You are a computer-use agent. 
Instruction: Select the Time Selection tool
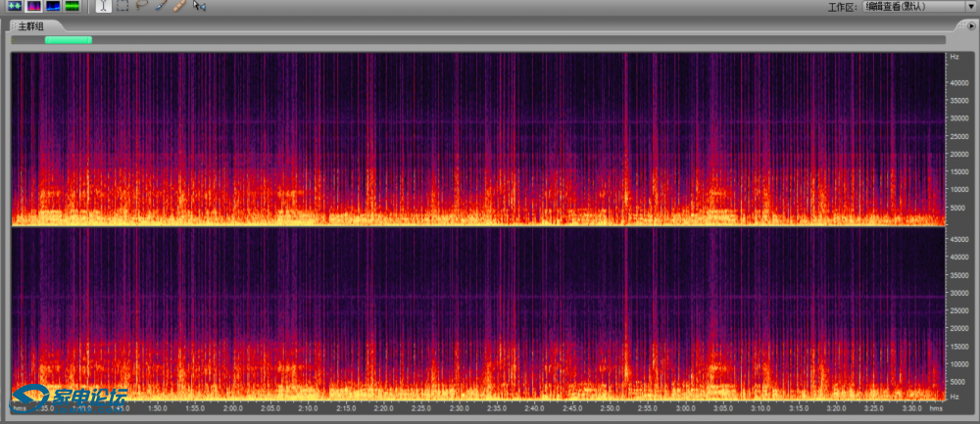tap(105, 6)
